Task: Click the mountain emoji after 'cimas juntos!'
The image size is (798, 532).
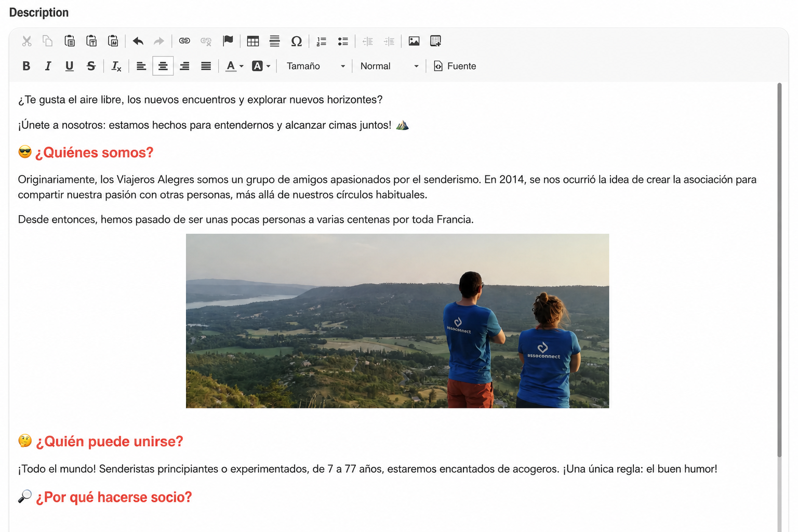Action: click(x=403, y=125)
